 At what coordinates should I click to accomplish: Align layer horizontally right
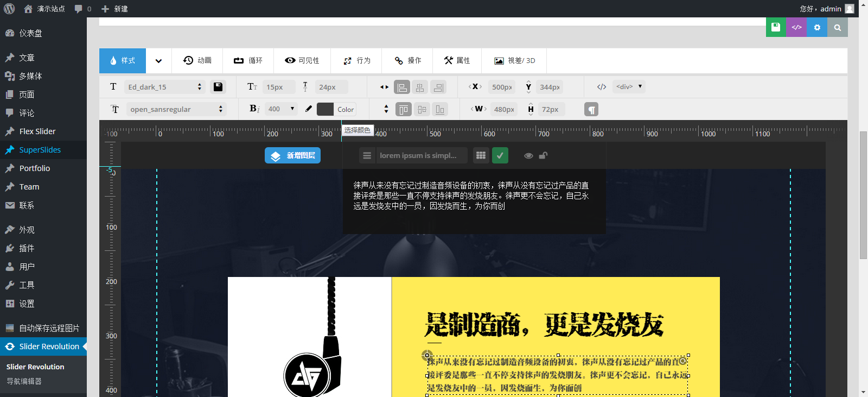[438, 87]
